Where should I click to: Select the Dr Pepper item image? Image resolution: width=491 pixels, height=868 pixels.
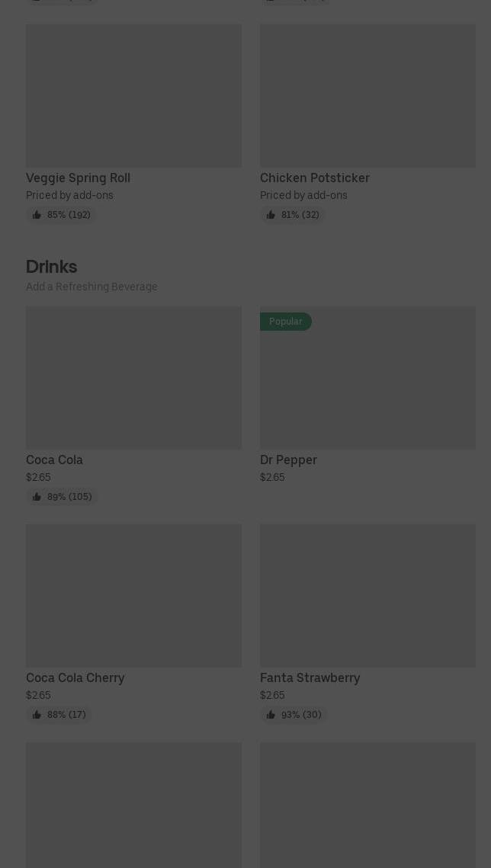[x=367, y=377]
